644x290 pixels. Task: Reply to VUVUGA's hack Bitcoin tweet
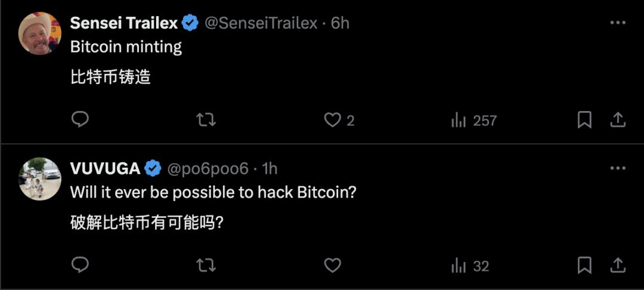(x=80, y=266)
